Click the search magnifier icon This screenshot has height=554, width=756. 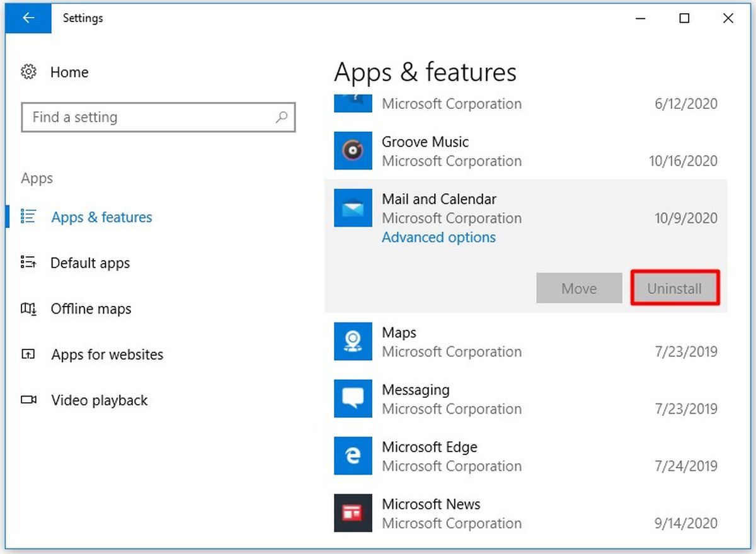coord(282,117)
